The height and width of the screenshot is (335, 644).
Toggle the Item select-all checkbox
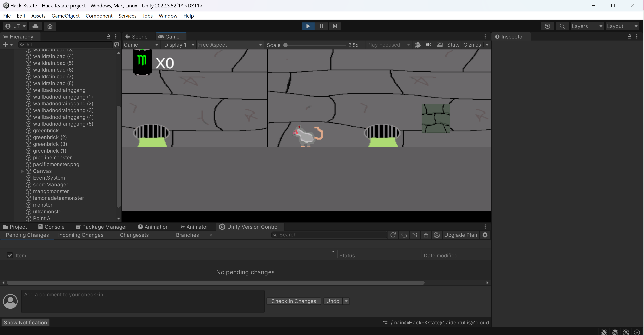[x=10, y=256]
